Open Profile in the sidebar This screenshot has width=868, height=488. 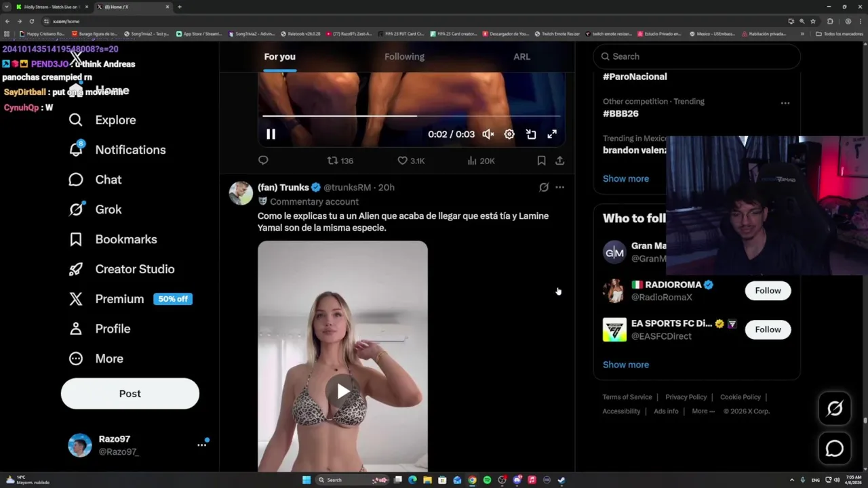coord(100,329)
